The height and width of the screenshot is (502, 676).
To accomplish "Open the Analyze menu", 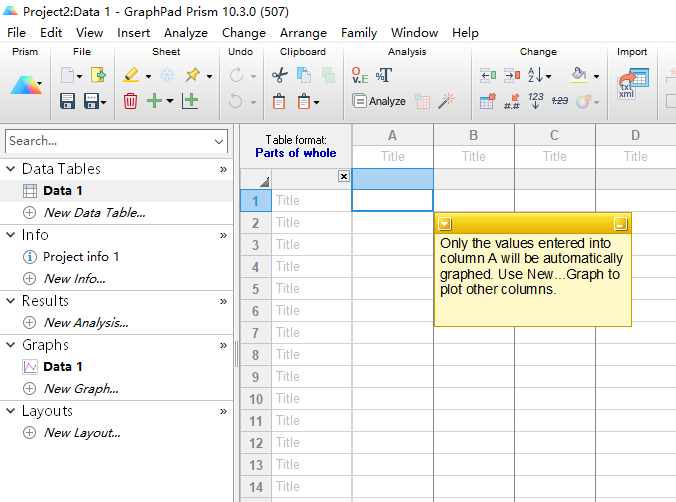I will click(x=186, y=33).
